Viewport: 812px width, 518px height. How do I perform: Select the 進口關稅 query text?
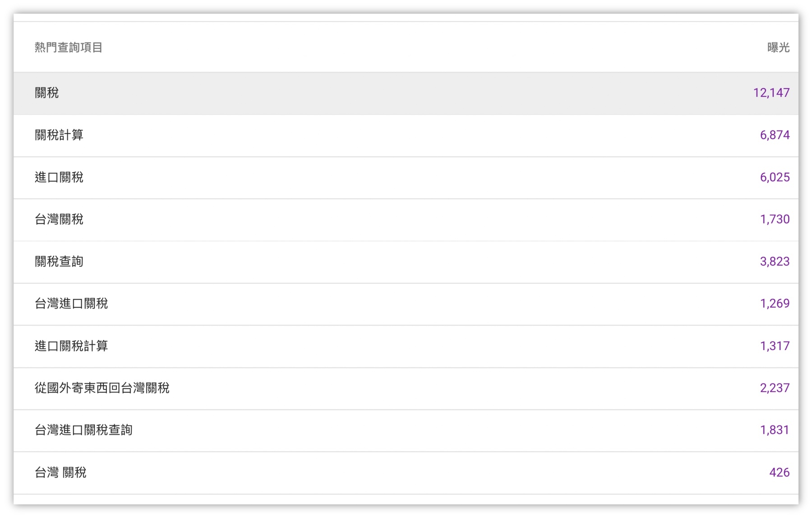59,177
